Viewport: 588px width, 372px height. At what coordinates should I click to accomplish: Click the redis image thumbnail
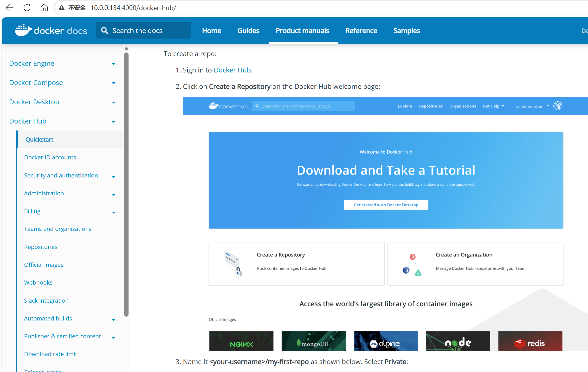[530, 341]
